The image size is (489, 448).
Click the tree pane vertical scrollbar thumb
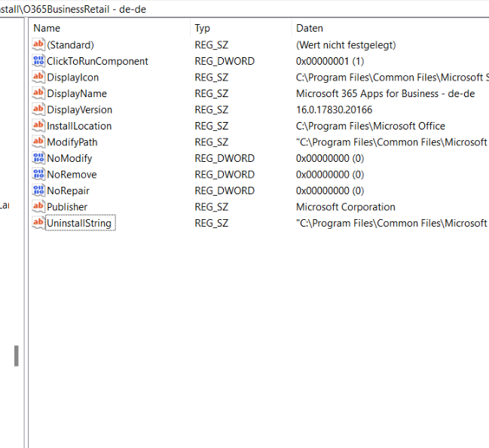16,355
